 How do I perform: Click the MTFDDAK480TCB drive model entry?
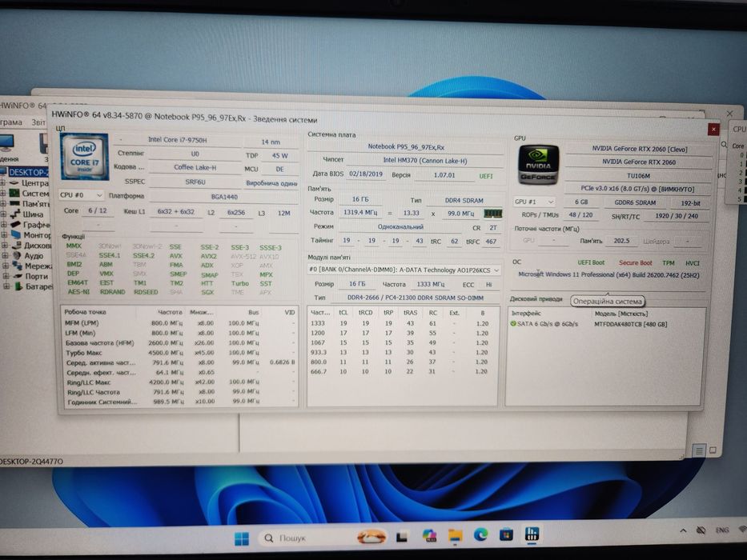click(630, 324)
